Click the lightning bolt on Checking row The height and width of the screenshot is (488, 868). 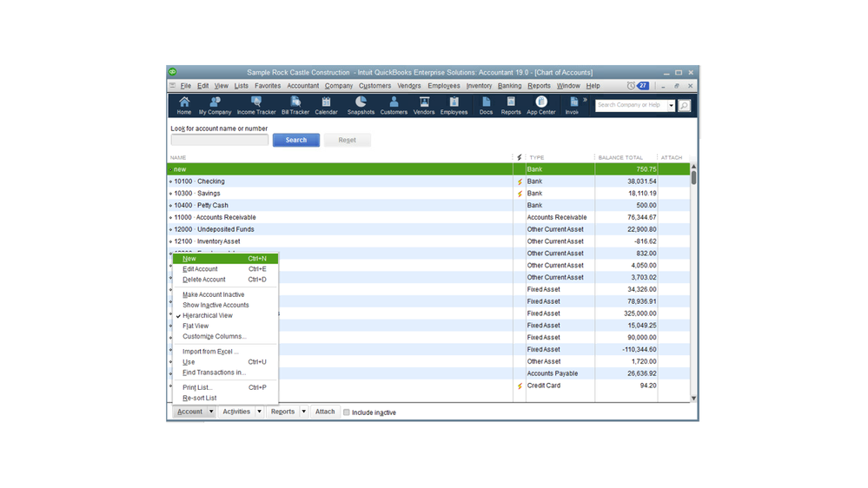520,181
